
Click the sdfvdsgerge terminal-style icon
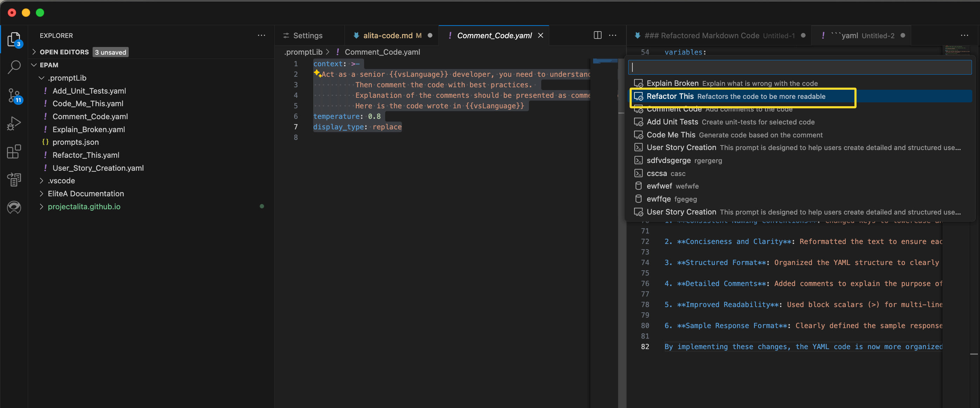638,160
